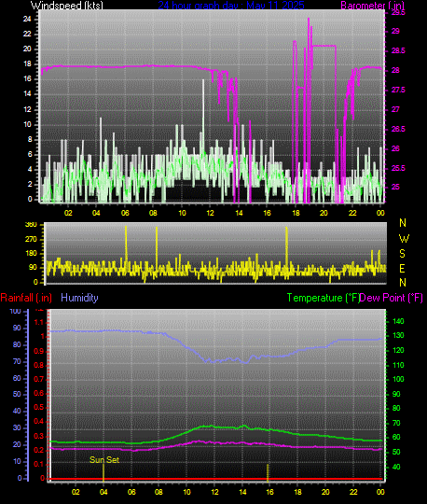Click the Temperature (°F) legend label

click(x=323, y=298)
